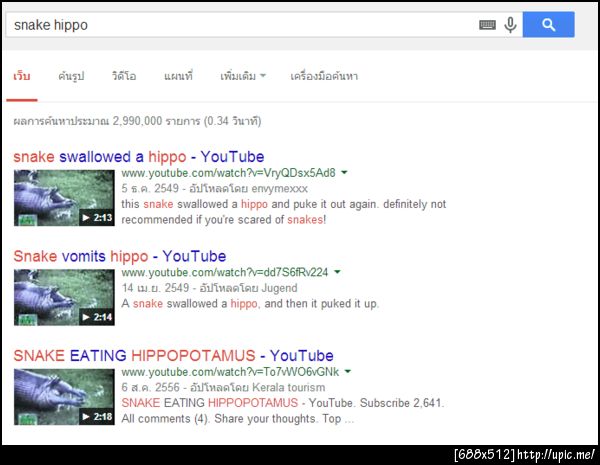Click URL text www.youtube.com/watch?v=To7vWO6vGNk
The width and height of the screenshot is (600, 465).
230,372
